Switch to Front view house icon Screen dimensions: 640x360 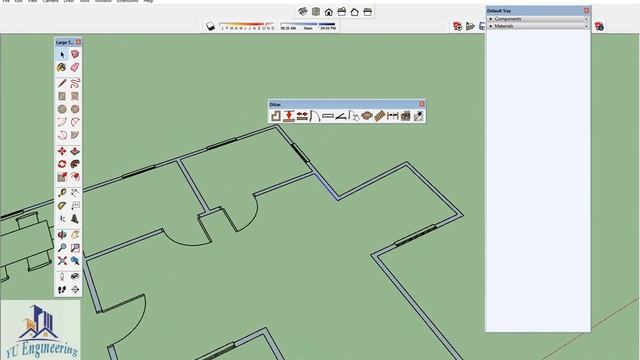tap(329, 12)
